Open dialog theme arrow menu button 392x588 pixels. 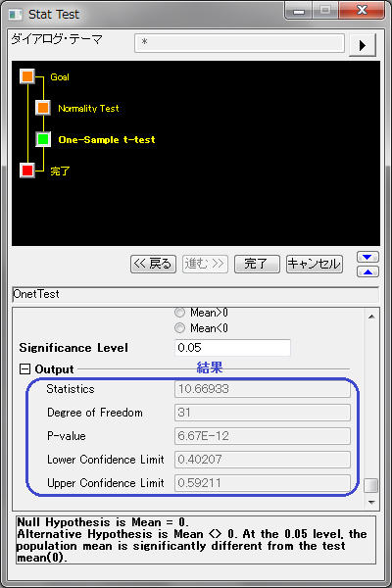pyautogui.click(x=362, y=45)
